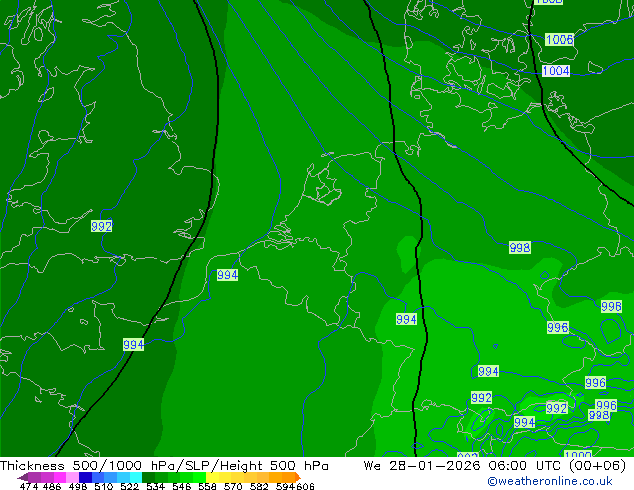Select the dark blue legend swatch above 498

click(85, 477)
